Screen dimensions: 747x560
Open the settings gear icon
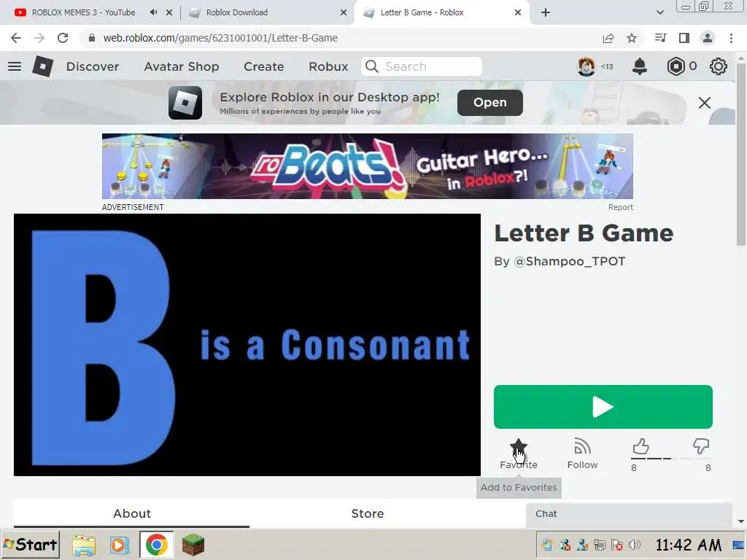coord(718,66)
